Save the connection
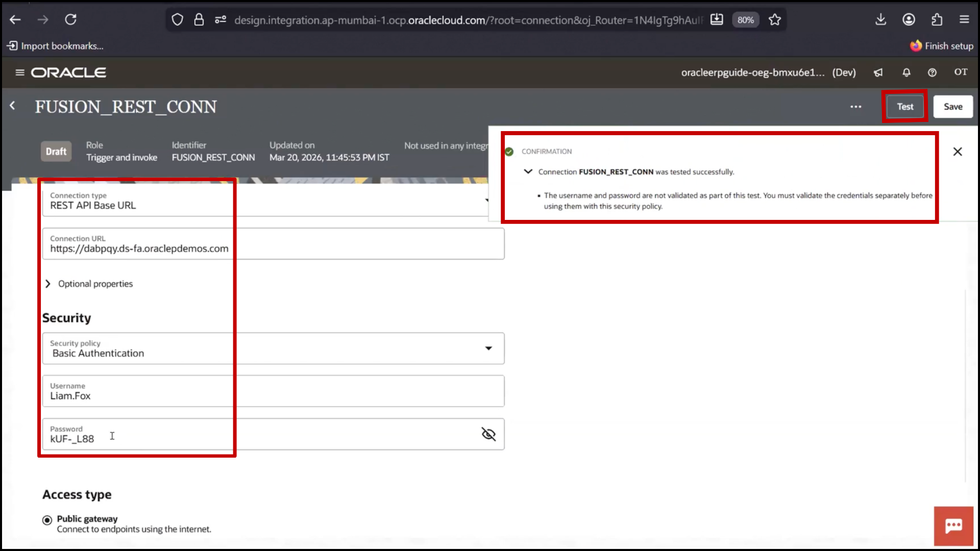The height and width of the screenshot is (551, 980). tap(953, 107)
